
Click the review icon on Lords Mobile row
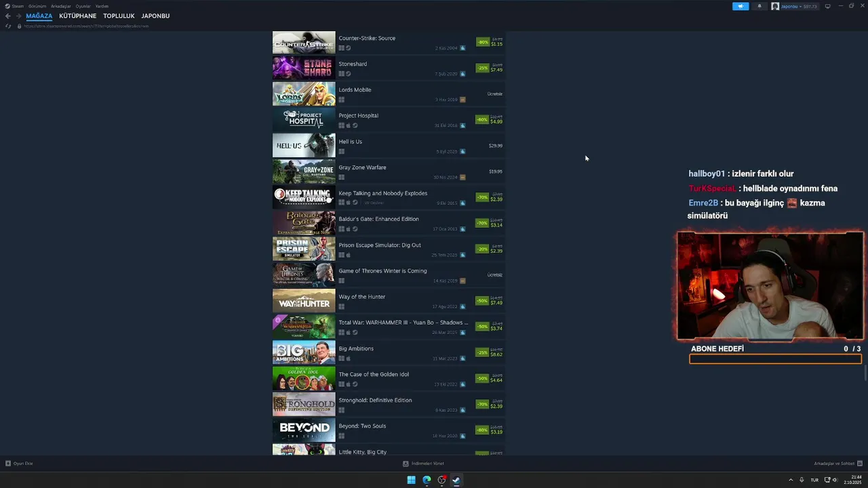click(x=462, y=100)
